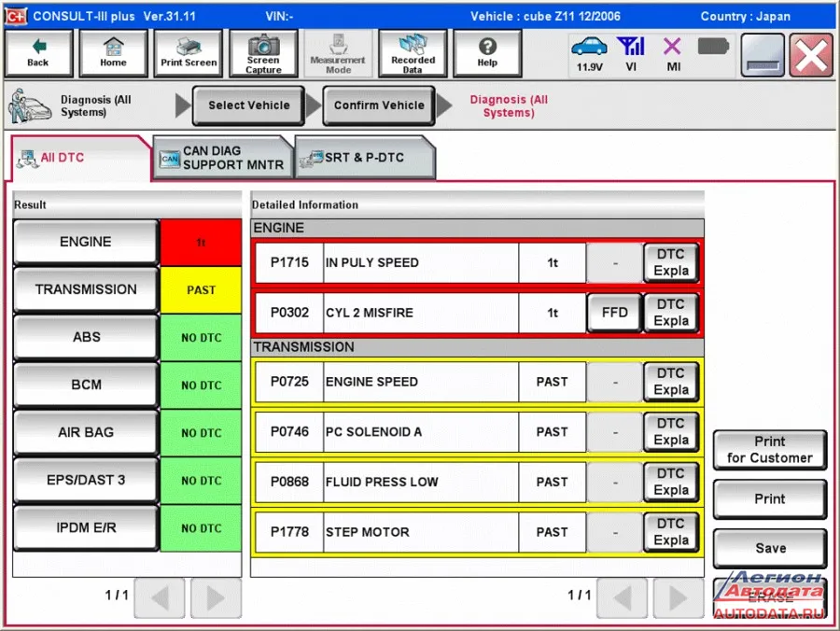Click the yellow PAST status for TRANSMISSION
The width and height of the screenshot is (840, 631).
[201, 289]
